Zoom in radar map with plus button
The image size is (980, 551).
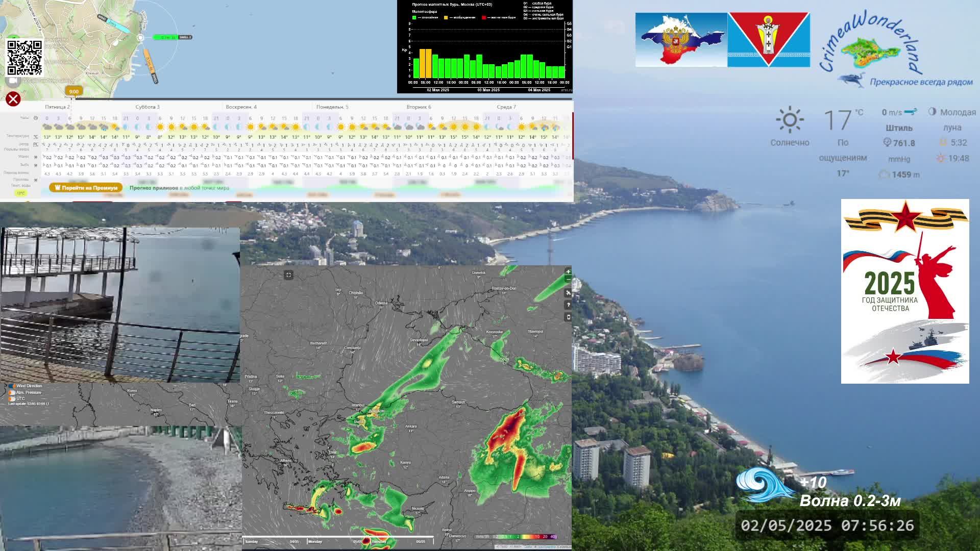coord(568,272)
